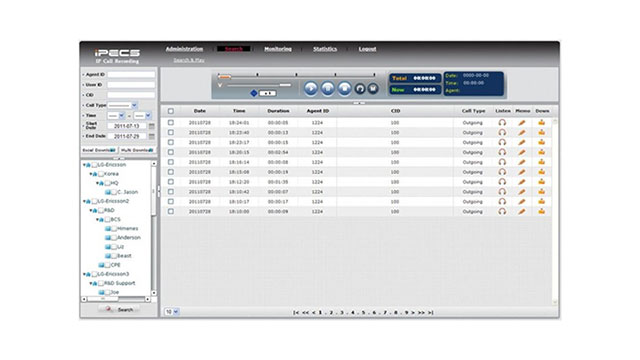Click the Search button below the tree

pyautogui.click(x=120, y=309)
